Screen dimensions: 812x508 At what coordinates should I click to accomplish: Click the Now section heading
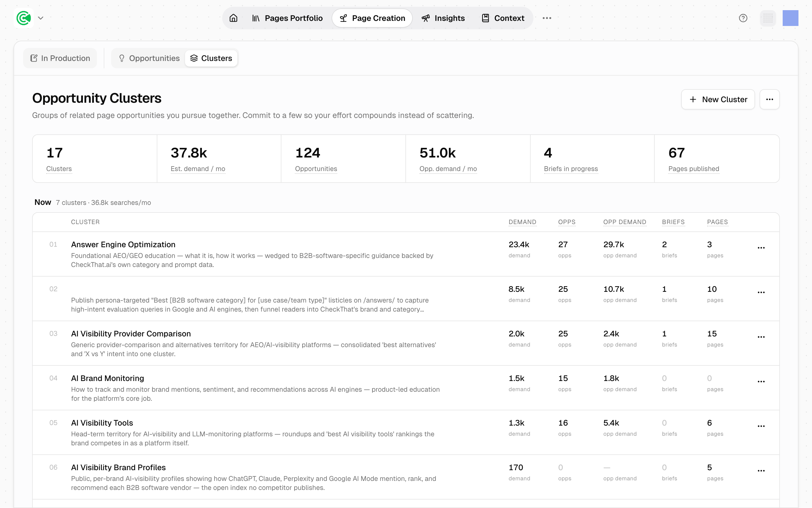[43, 202]
